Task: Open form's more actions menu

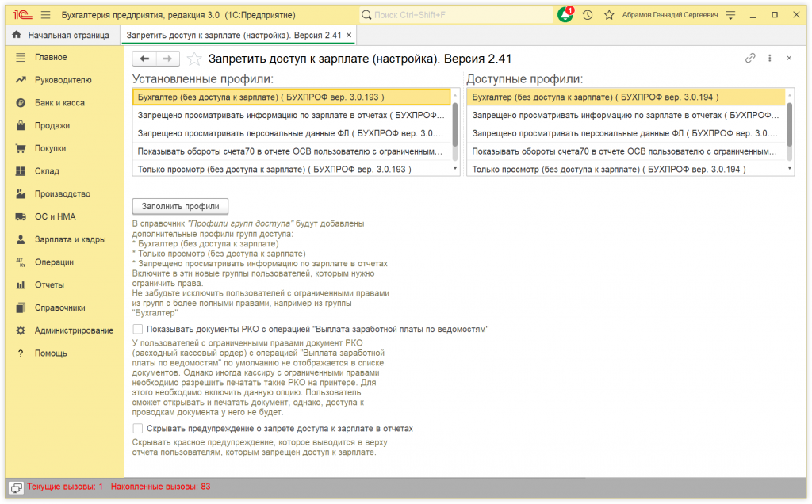Action: 769,58
